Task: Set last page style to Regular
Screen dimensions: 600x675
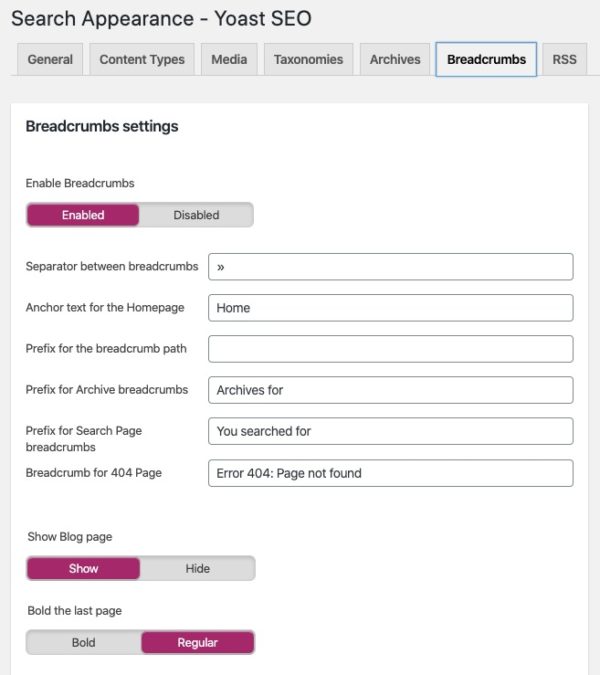Action: [x=198, y=642]
